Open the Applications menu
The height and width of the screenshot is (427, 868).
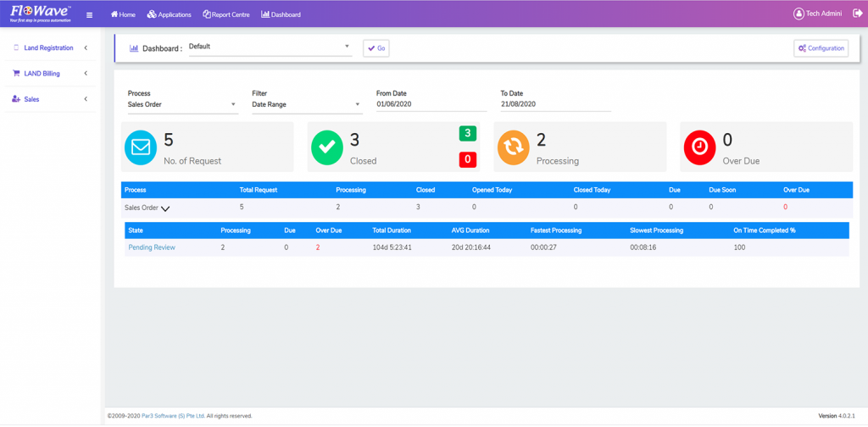[170, 15]
